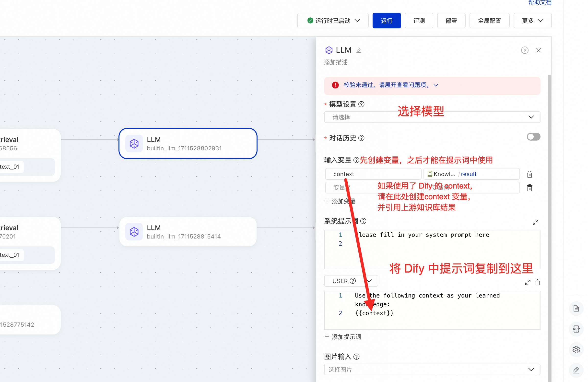The width and height of the screenshot is (588, 382).
Task: Click into the system prompt editor
Action: coord(432,249)
